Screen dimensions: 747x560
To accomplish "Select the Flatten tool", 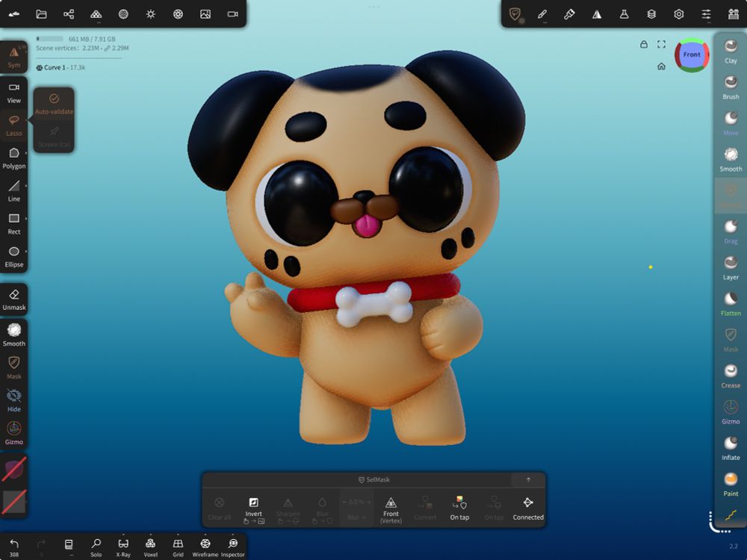I will [731, 305].
